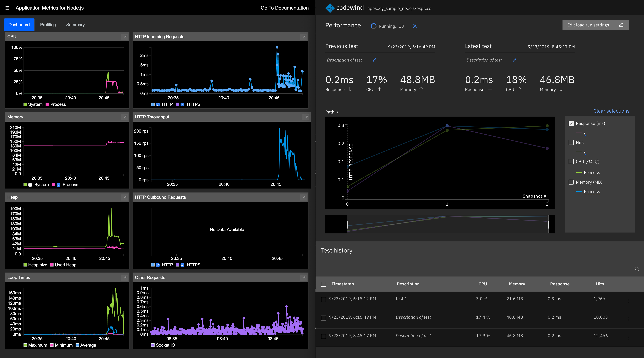Enable the CPU (%) checkbox
The width and height of the screenshot is (644, 358).
coord(571,161)
